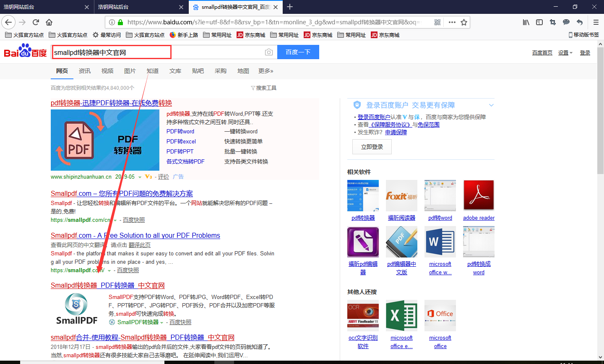The height and width of the screenshot is (364, 604).
Task: Click the 新手上路 Firefox bookmark
Action: 184,35
